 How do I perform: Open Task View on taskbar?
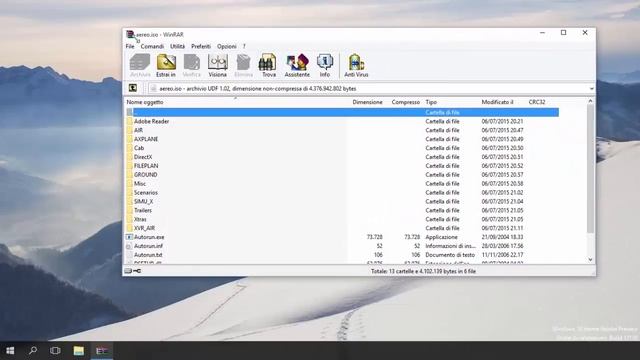pos(55,351)
